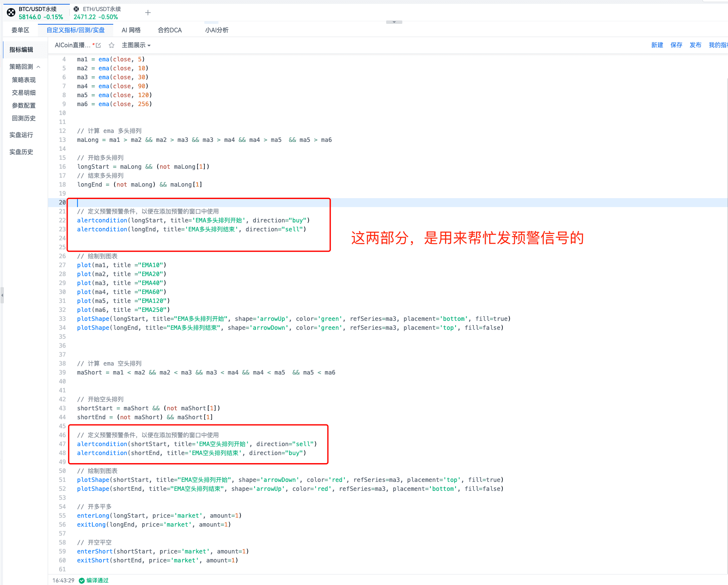Click the enterShort(shortStart…) line
Image resolution: width=728 pixels, height=585 pixels.
[163, 551]
